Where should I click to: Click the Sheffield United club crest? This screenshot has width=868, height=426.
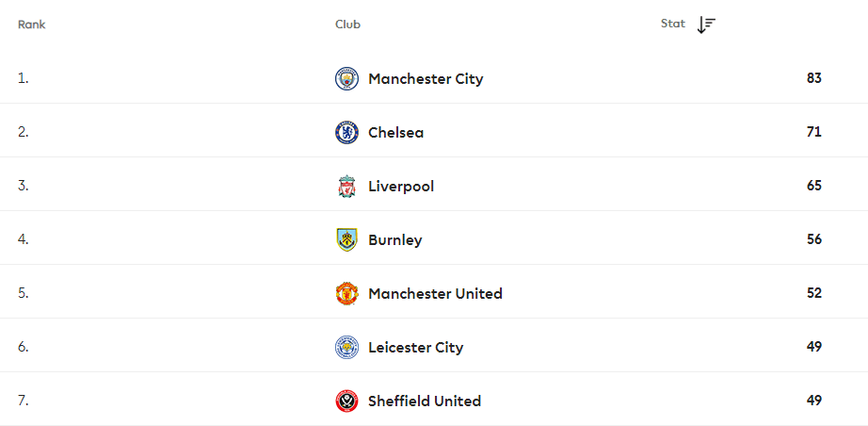click(346, 401)
